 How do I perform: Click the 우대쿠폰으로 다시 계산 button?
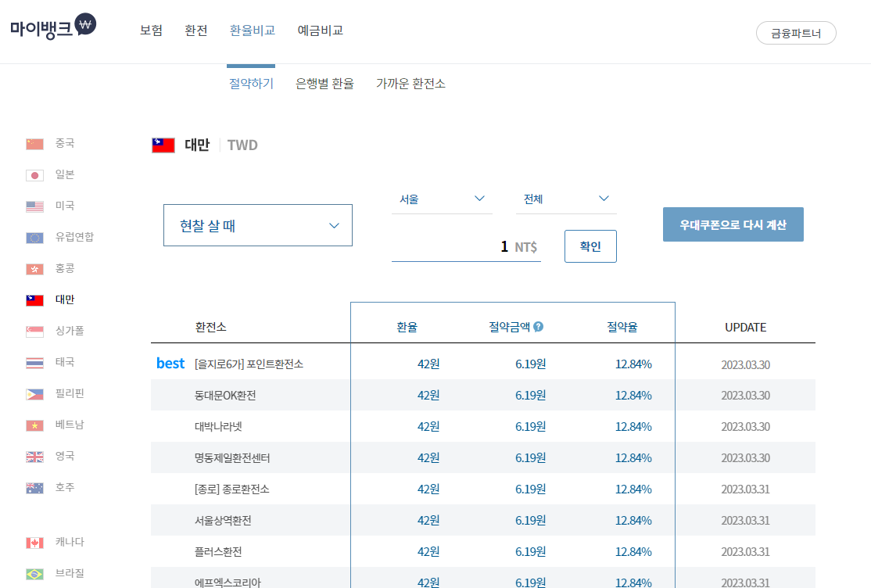point(733,224)
